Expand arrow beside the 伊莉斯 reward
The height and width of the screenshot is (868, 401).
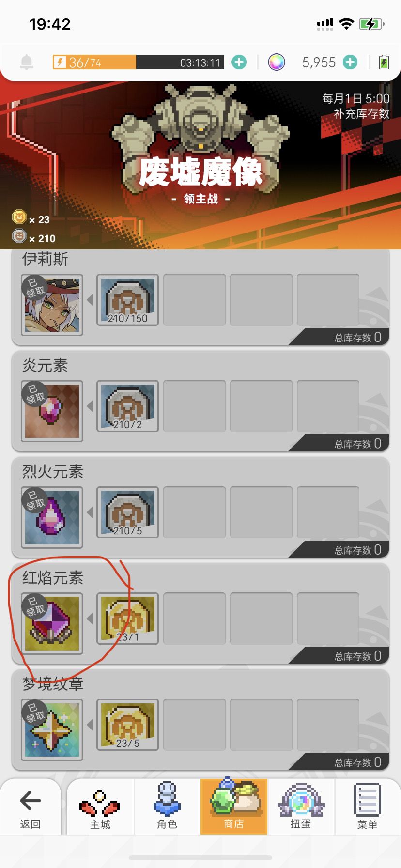[90, 300]
